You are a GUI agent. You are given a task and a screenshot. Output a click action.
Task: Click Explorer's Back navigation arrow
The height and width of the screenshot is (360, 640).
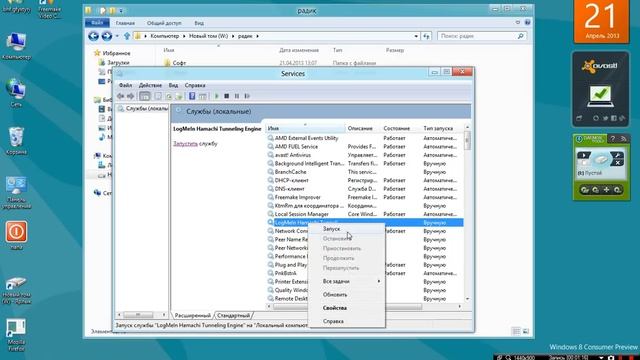(x=93, y=36)
